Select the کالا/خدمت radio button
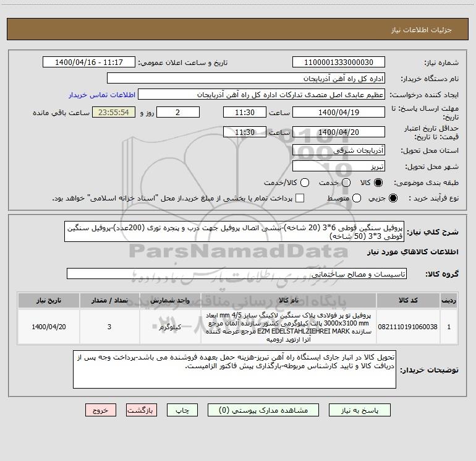Screen dimensions: 476x461 305,183
